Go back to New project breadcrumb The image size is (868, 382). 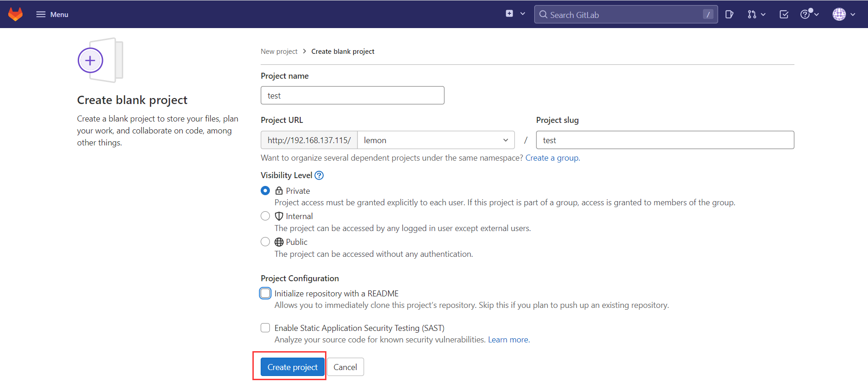coord(279,52)
